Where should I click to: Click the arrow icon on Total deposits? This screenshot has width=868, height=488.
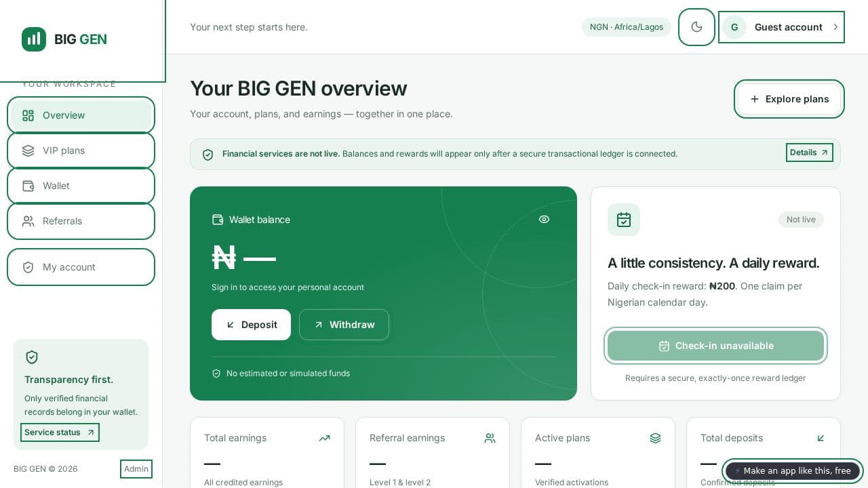821,438
